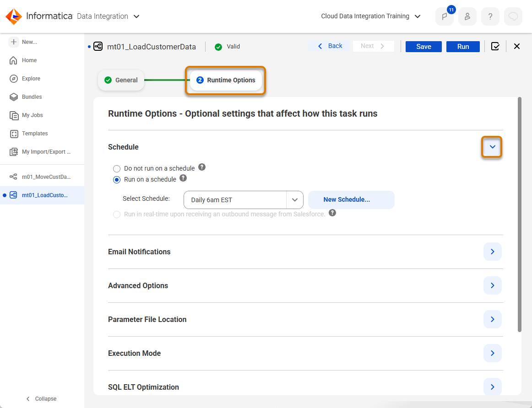532x408 pixels.
Task: Expand the Advanced Options section
Action: point(492,285)
